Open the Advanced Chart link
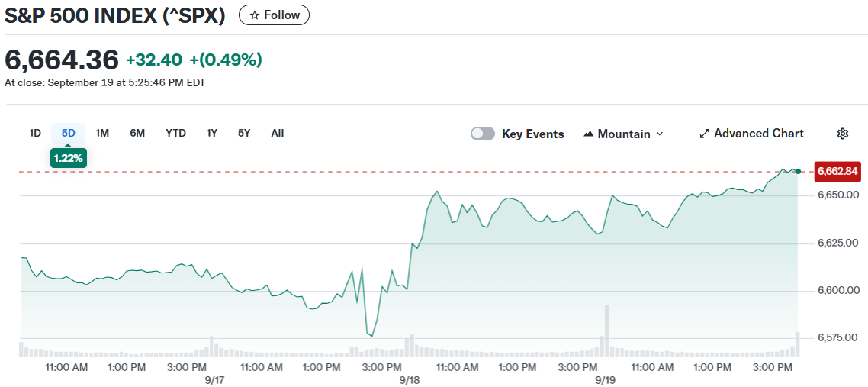This screenshot has height=387, width=868. click(x=752, y=134)
